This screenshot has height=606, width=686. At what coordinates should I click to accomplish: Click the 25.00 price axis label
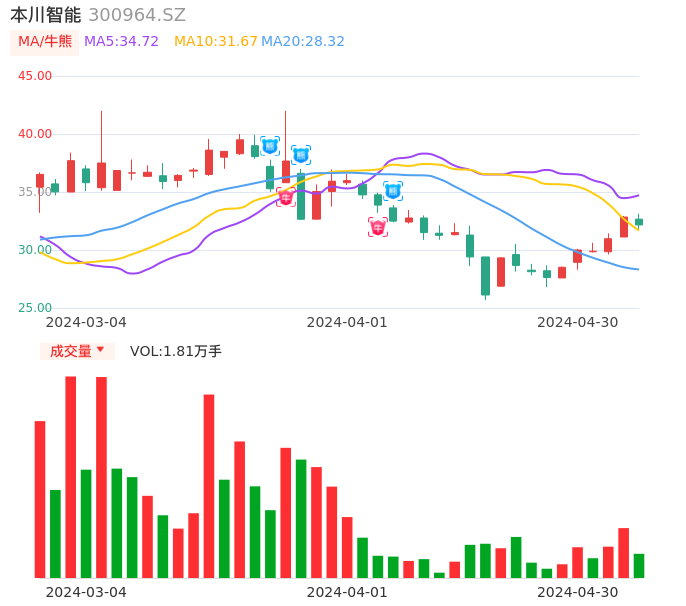tap(35, 308)
